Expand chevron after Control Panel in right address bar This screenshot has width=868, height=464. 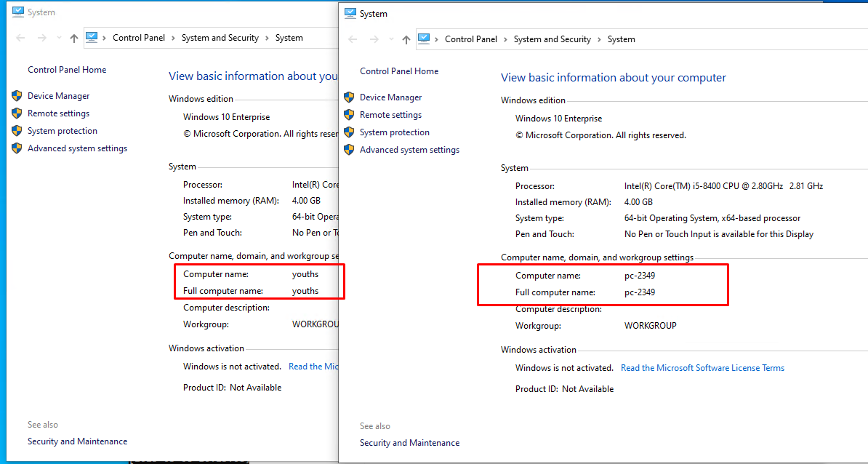coord(505,39)
